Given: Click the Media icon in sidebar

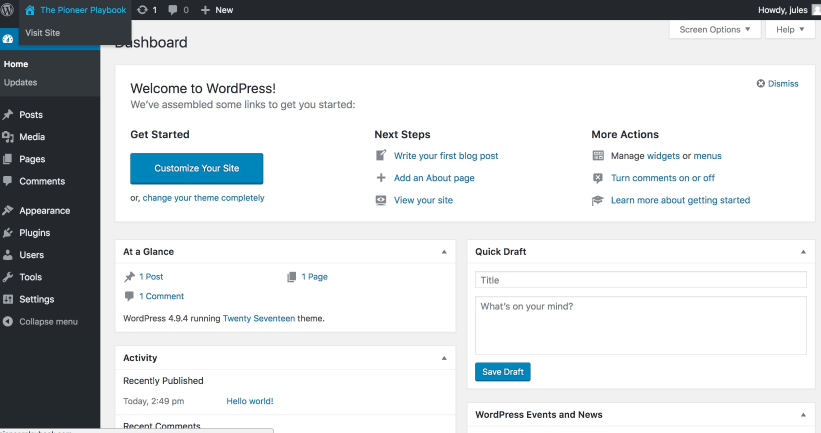Looking at the screenshot, I should (x=7, y=137).
